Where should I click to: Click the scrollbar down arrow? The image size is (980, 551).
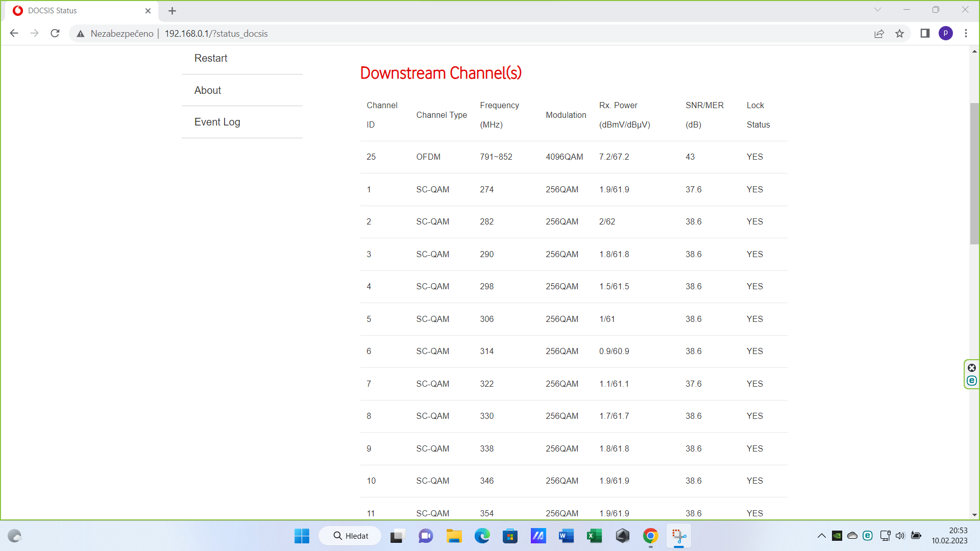click(x=974, y=515)
